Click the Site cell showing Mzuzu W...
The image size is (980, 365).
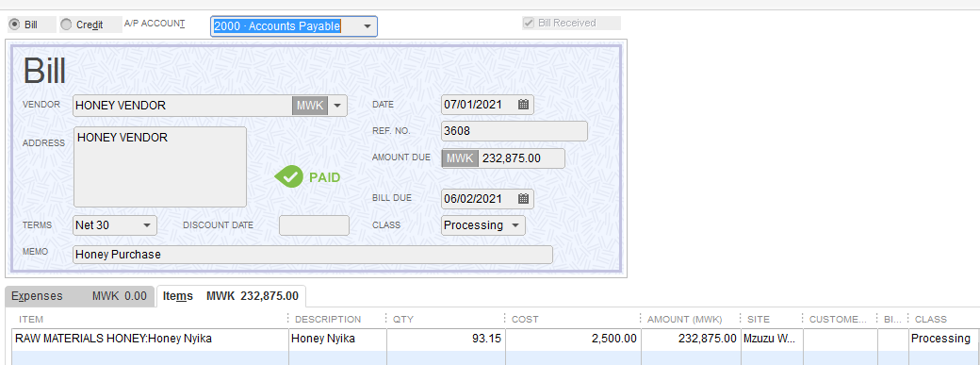[771, 340]
